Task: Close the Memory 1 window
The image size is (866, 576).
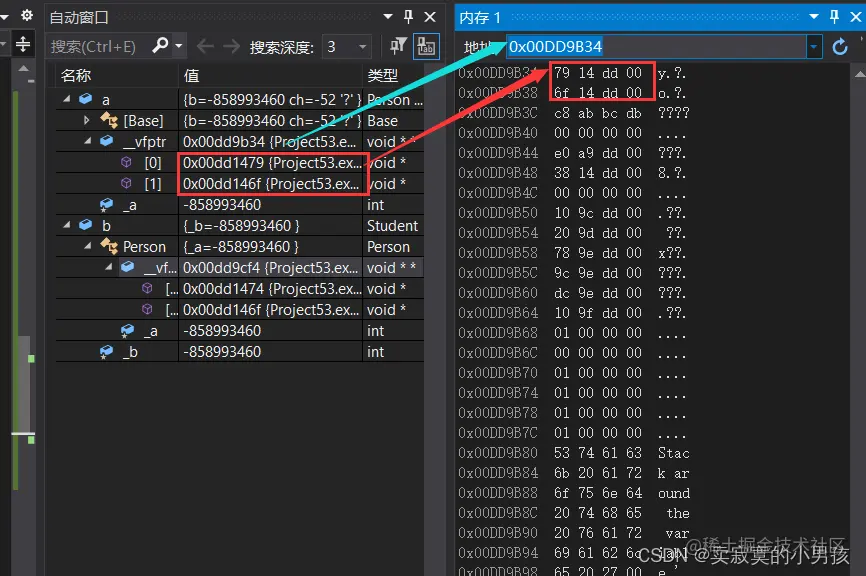Action: pos(856,17)
